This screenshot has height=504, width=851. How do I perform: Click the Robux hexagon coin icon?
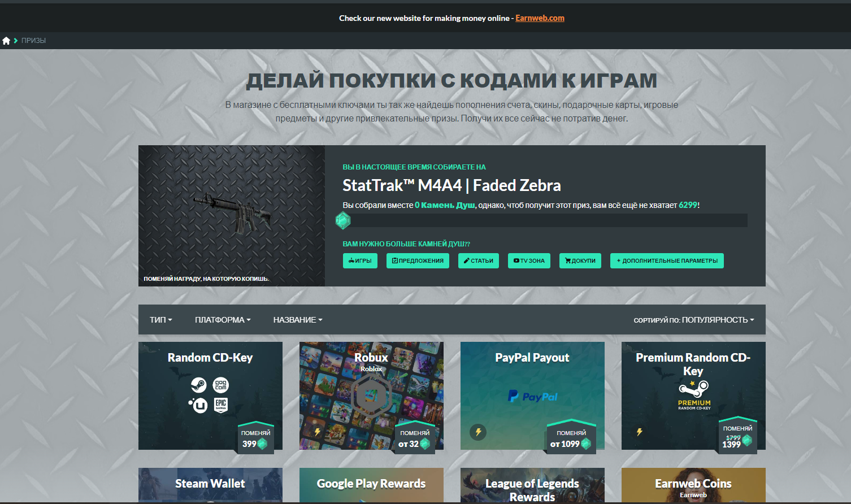[371, 394]
